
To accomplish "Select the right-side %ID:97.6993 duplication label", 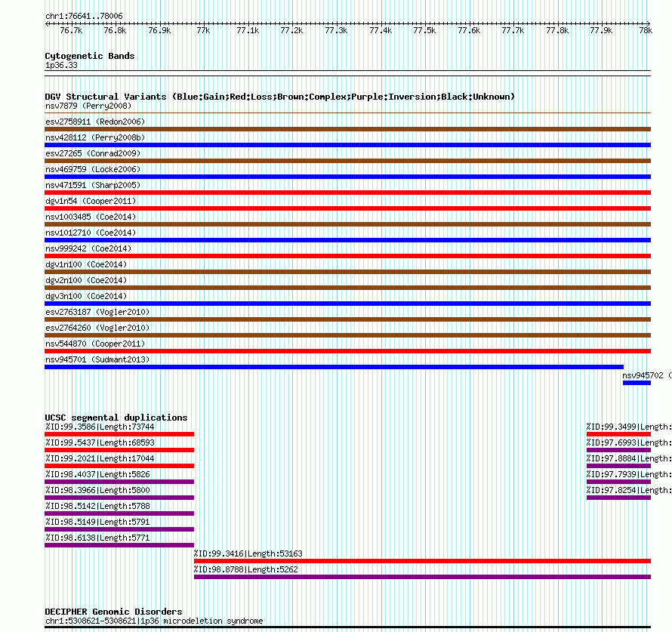I will (x=629, y=442).
